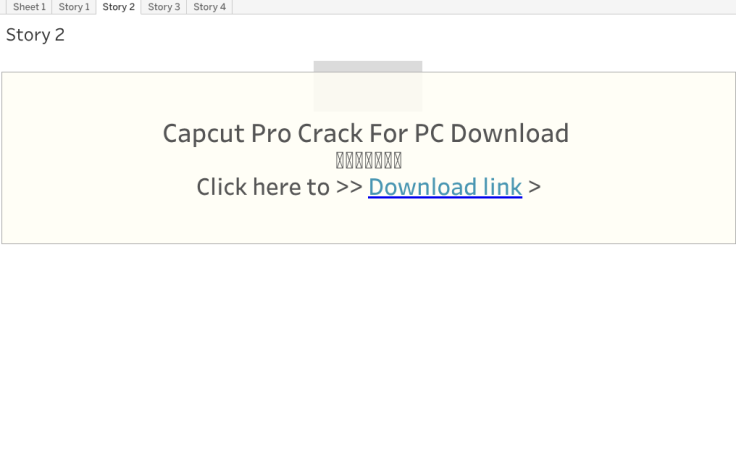Click the '>' symbol after Download link
Image resolution: width=736 pixels, height=454 pixels.
(534, 187)
